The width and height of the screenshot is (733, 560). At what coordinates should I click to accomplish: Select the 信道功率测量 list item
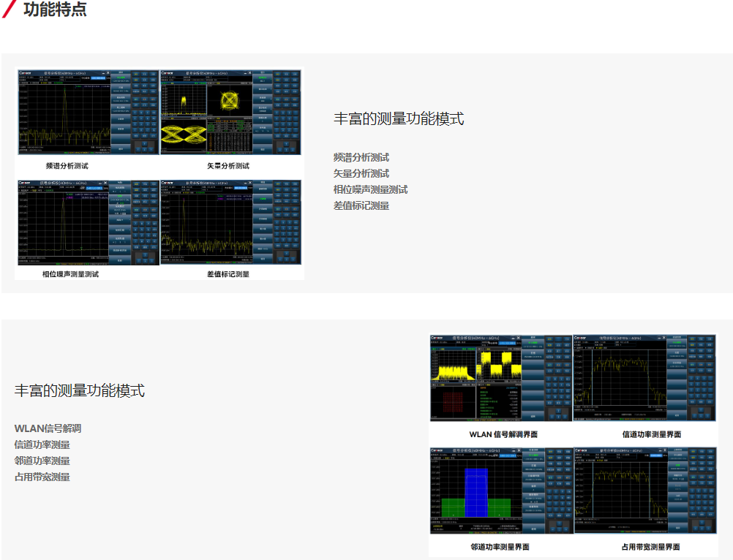click(42, 444)
